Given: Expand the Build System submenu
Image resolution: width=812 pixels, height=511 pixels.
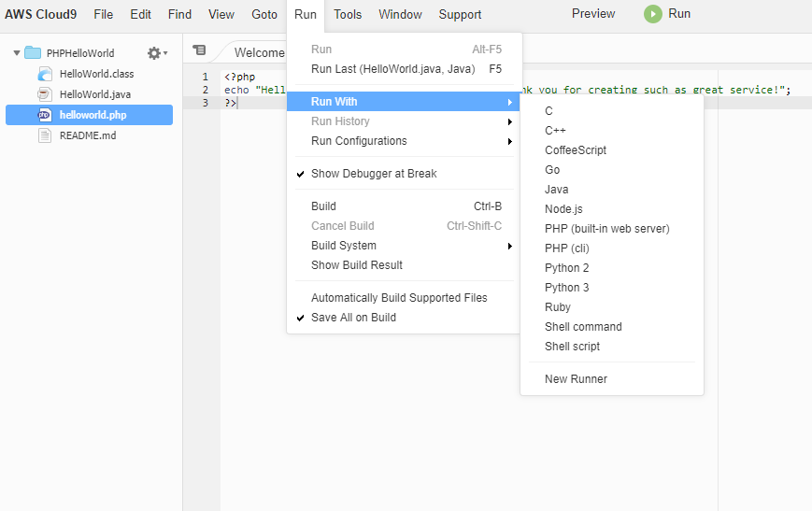Looking at the screenshot, I should (403, 246).
